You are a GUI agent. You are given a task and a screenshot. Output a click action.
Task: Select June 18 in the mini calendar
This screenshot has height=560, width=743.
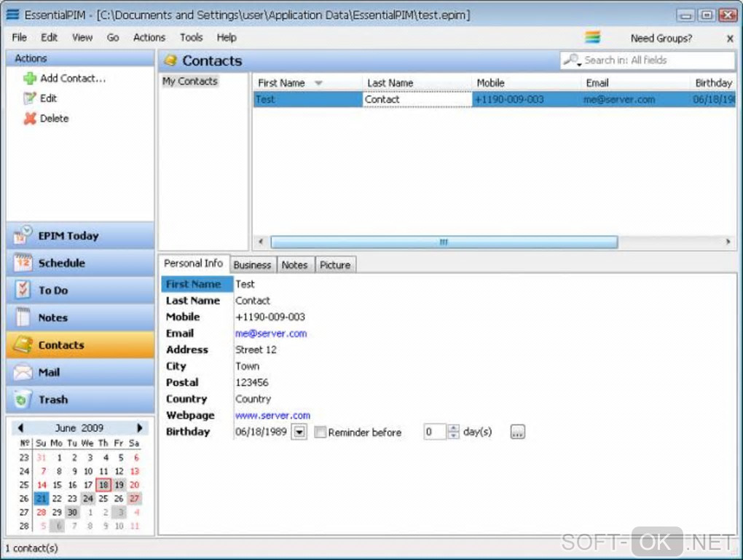click(103, 485)
